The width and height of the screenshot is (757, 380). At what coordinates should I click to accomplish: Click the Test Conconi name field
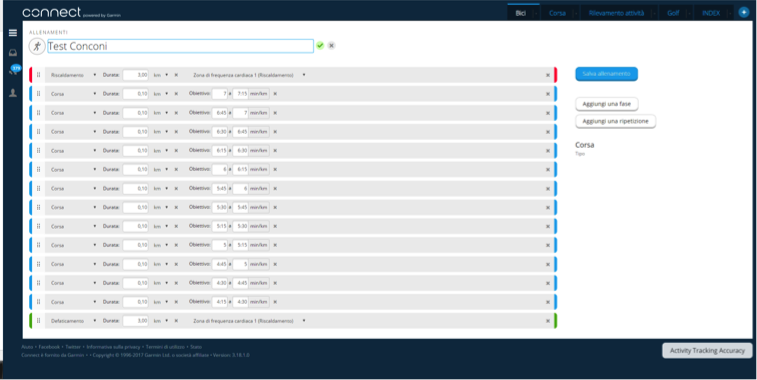[181, 46]
